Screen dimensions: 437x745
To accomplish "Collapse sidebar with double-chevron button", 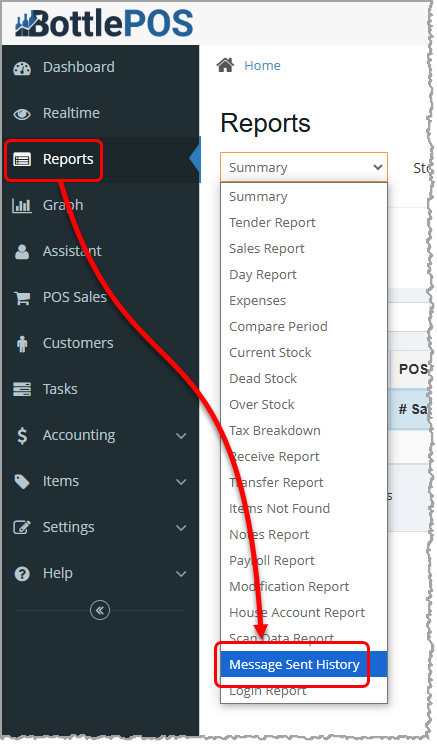I will click(x=100, y=610).
